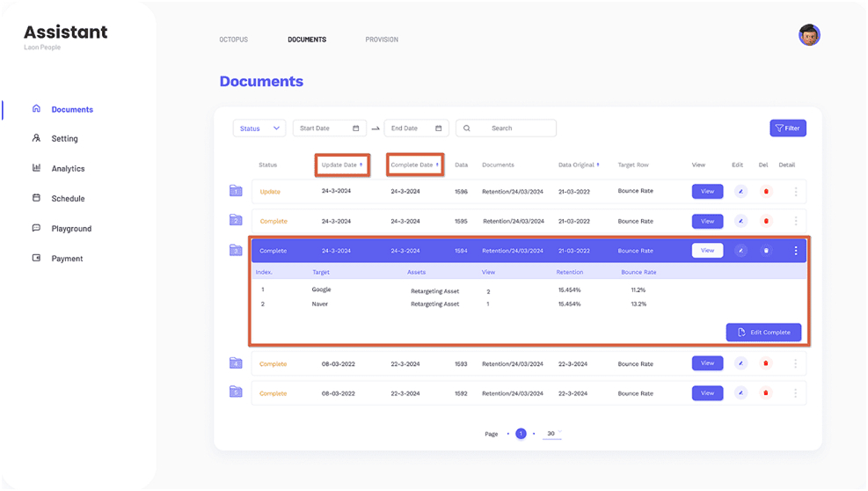The height and width of the screenshot is (491, 868).
Task: Open the Playground chat icon
Action: (x=37, y=228)
